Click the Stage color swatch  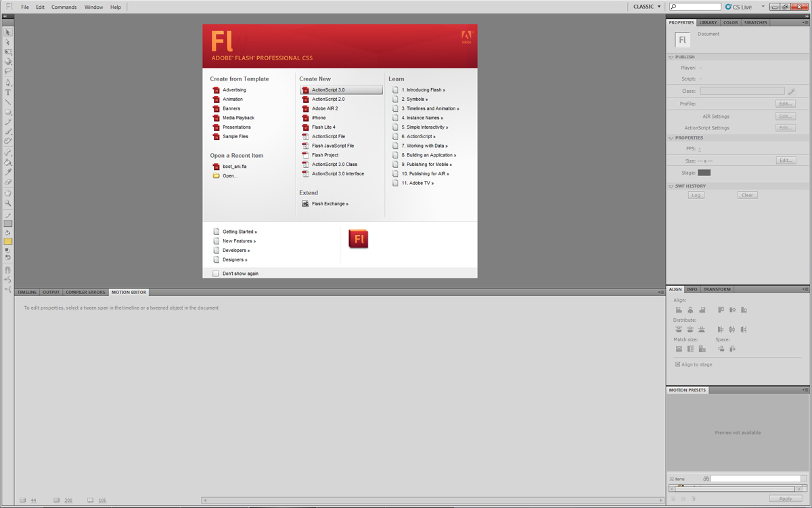click(704, 173)
